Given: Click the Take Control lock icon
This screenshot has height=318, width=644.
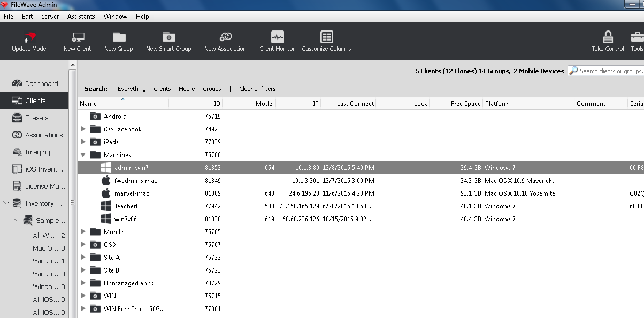Looking at the screenshot, I should pos(608,37).
